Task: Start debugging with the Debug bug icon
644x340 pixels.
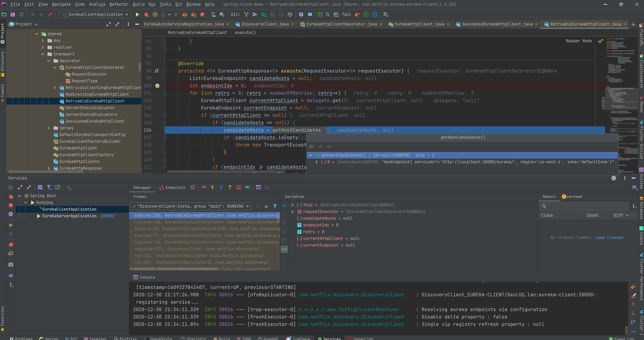Action: (x=146, y=14)
